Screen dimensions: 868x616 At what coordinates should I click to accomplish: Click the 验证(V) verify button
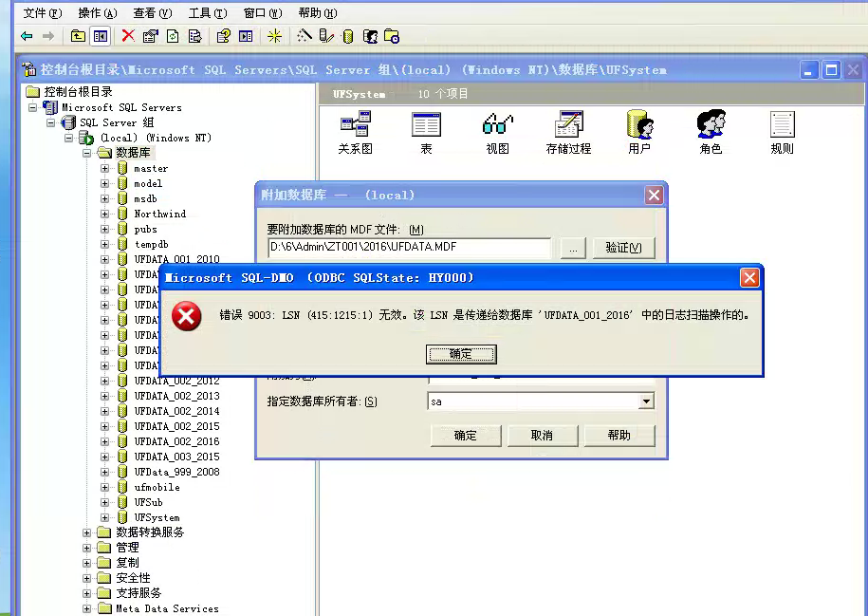[x=624, y=248]
